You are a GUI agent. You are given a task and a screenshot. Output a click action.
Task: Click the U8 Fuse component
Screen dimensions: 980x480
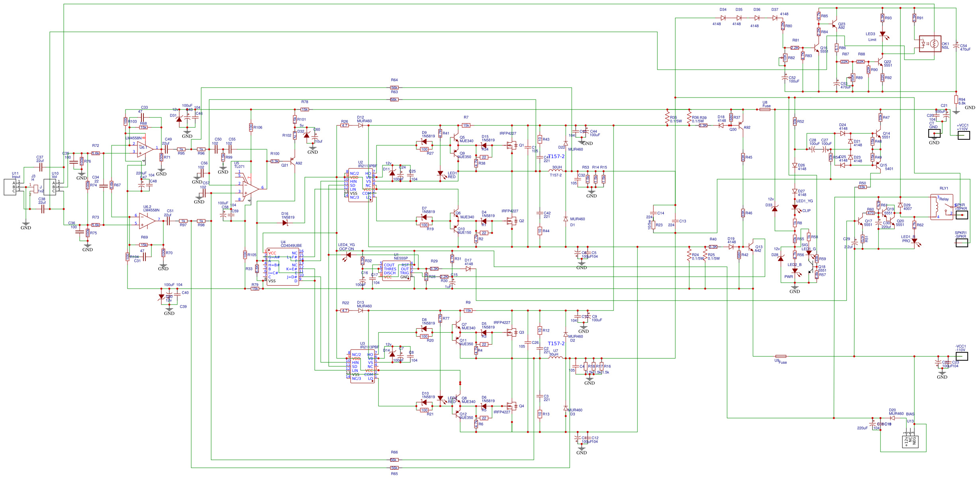[765, 109]
